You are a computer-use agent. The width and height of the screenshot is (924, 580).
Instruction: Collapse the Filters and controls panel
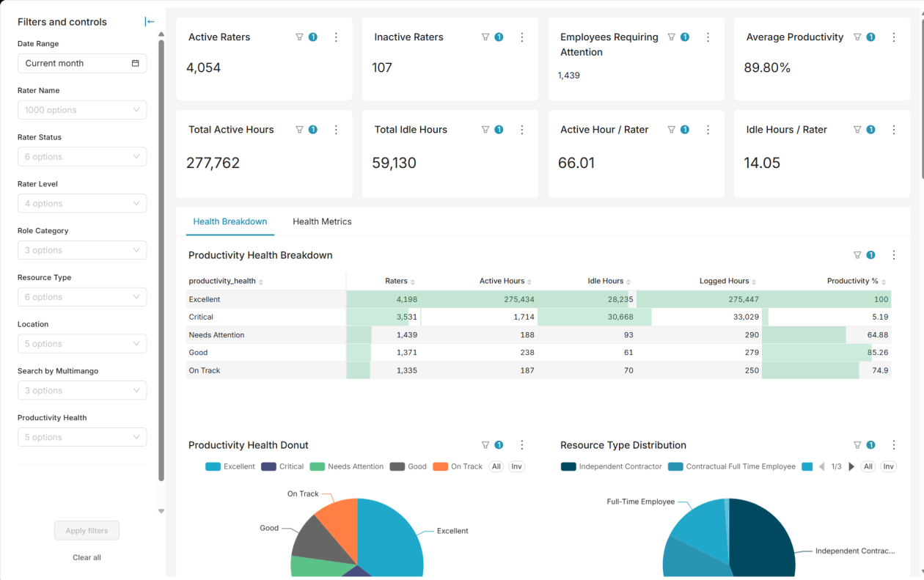pos(150,22)
